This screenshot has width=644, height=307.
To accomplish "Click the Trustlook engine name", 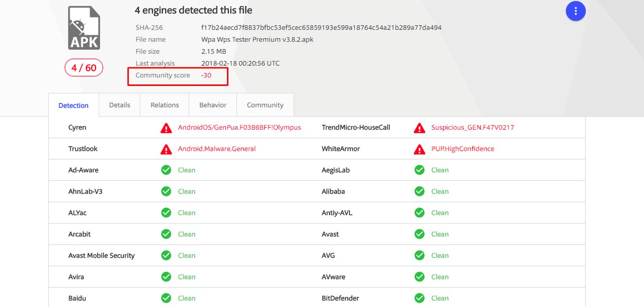I will 83,149.
